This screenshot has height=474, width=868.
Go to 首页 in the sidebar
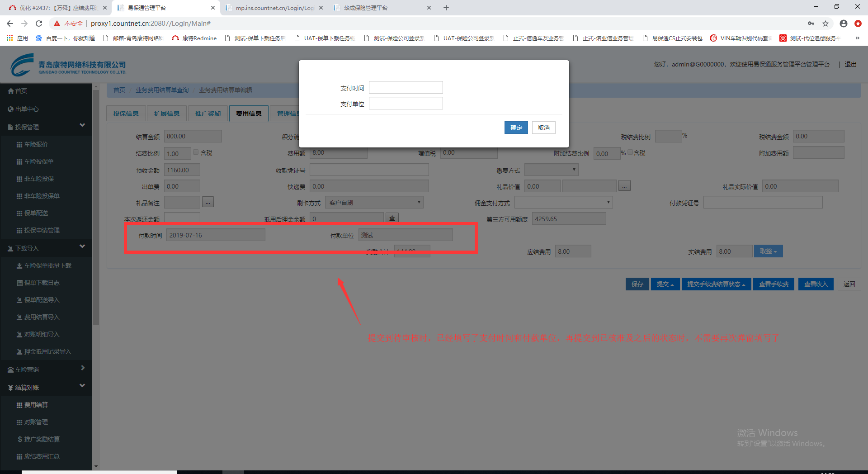18,91
